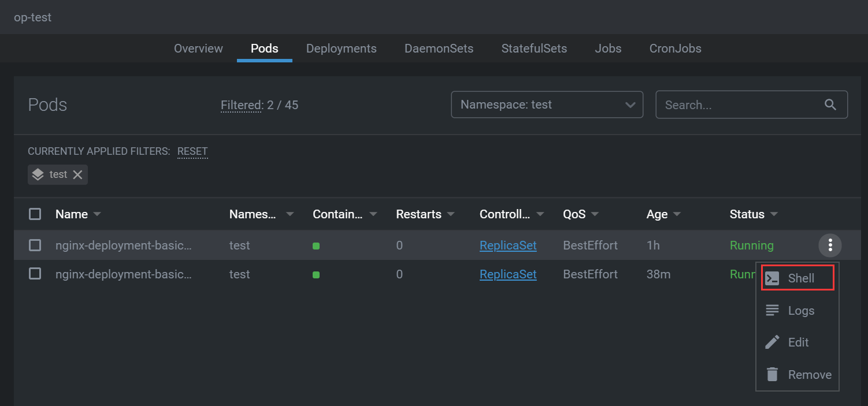The height and width of the screenshot is (406, 868).
Task: Check the select-all checkbox in the table header
Action: click(x=35, y=213)
